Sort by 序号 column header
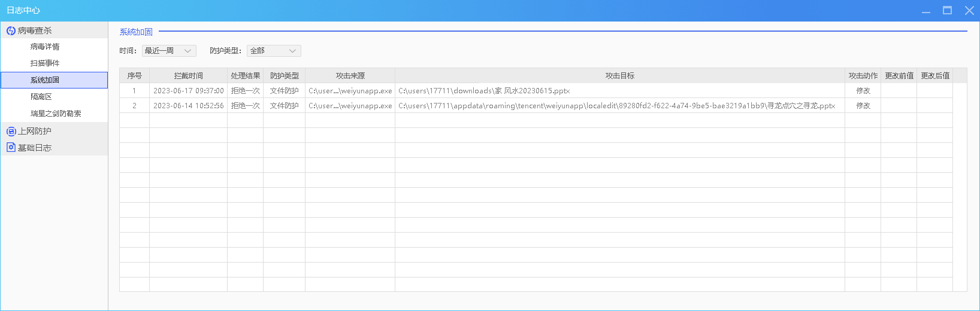 click(135, 76)
